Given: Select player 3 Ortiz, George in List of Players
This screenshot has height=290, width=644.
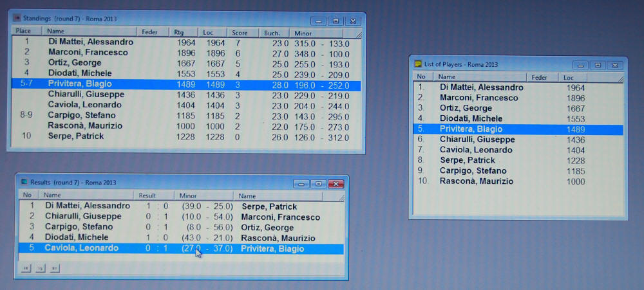Looking at the screenshot, I should coord(518,109).
